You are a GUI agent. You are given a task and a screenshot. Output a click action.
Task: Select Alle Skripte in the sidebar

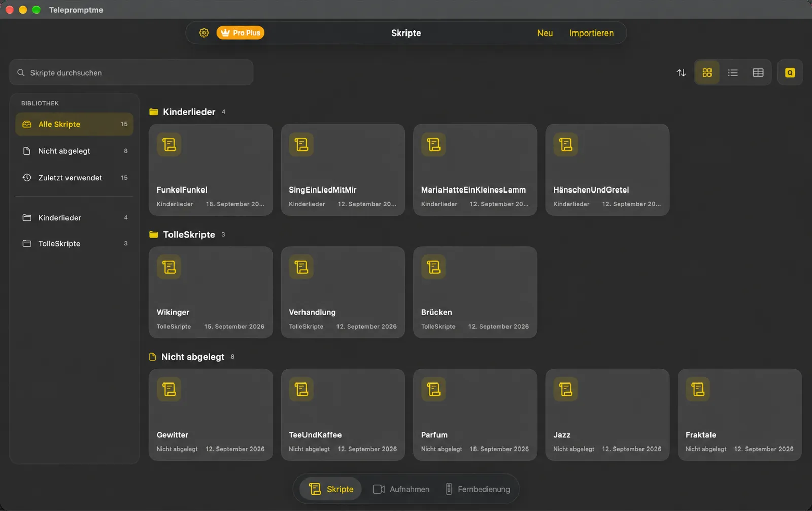[x=75, y=124]
